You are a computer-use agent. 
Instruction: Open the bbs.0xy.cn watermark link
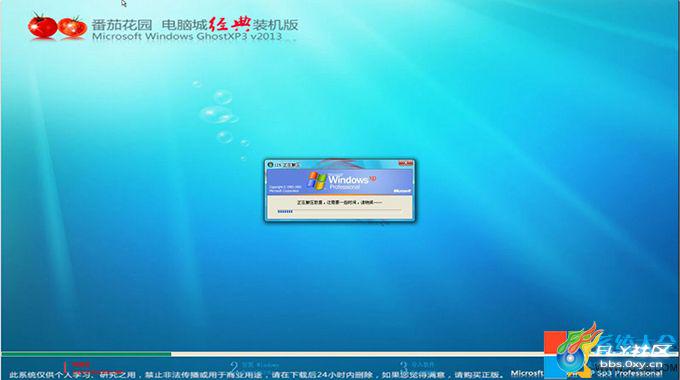tap(631, 364)
